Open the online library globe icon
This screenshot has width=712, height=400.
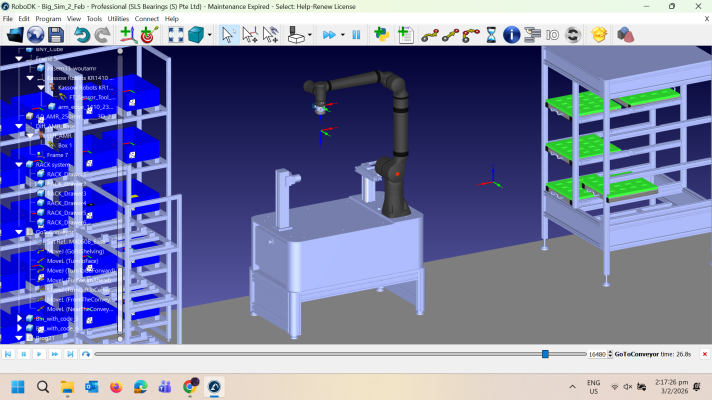[x=35, y=35]
